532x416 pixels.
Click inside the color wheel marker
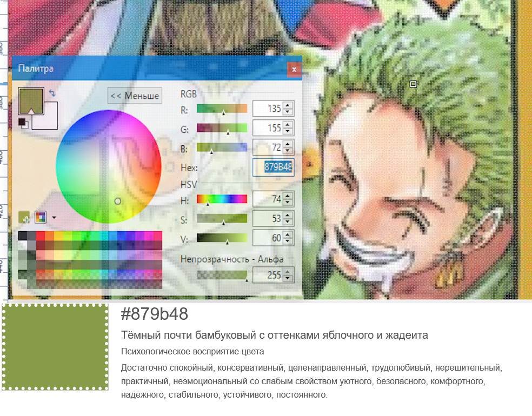click(118, 202)
